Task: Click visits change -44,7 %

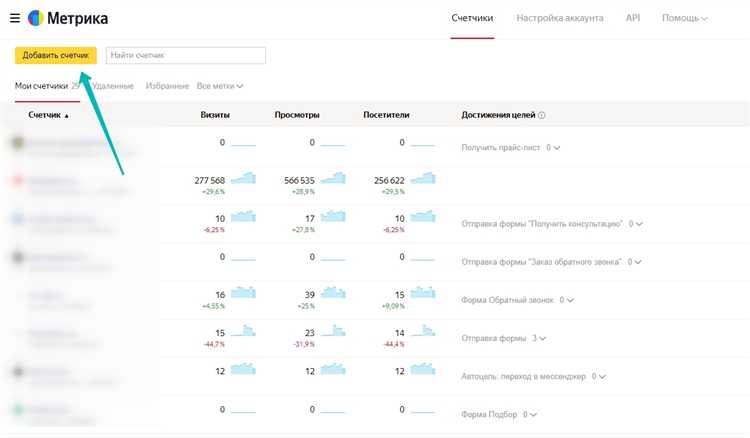Action: (x=214, y=344)
